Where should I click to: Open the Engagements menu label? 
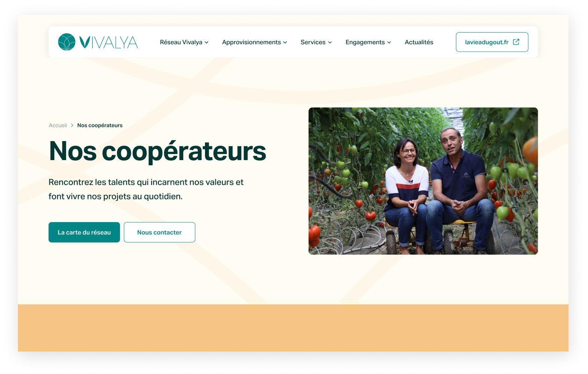(365, 42)
